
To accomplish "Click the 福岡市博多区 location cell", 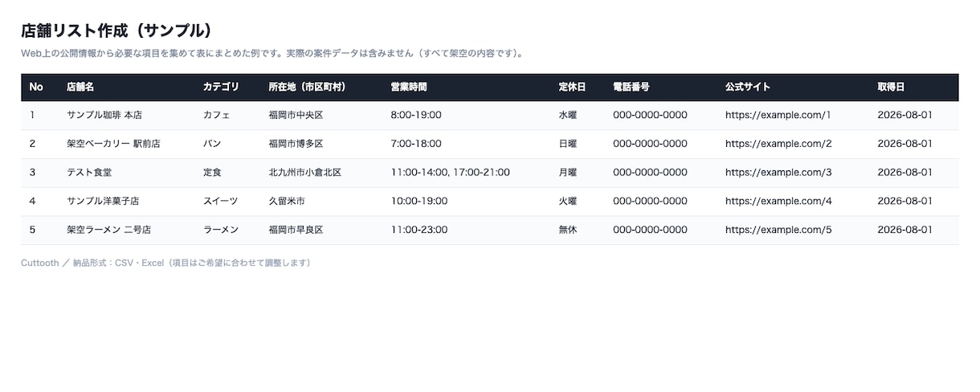I will tap(296, 144).
